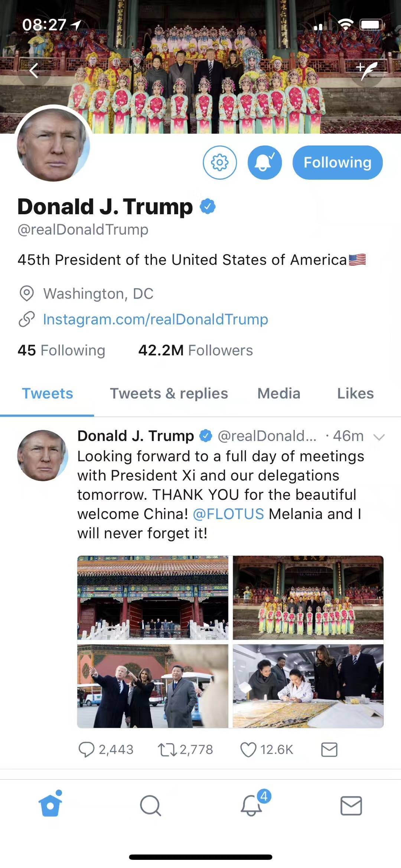Open Messages in bottom navigation
Screen dimensions: 401x868
coord(351,805)
